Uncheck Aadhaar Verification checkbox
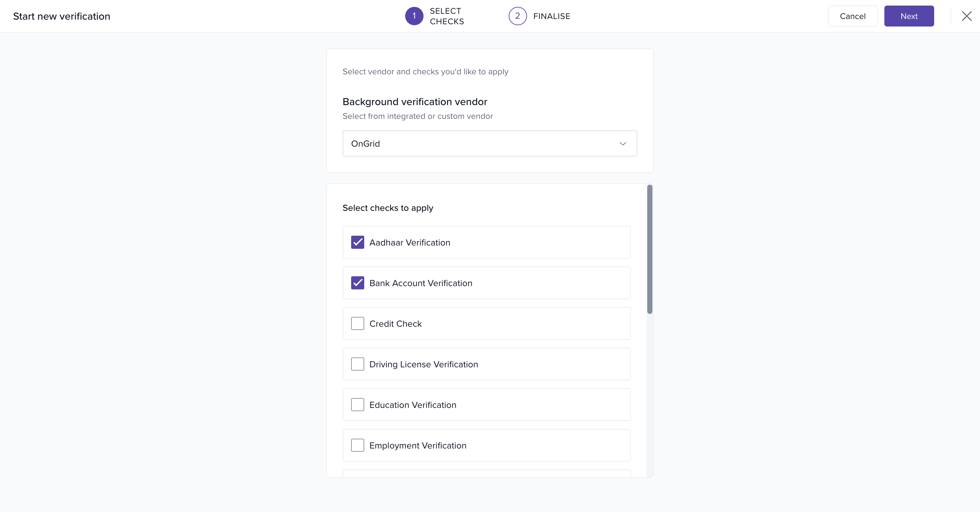This screenshot has width=980, height=512. tap(357, 243)
